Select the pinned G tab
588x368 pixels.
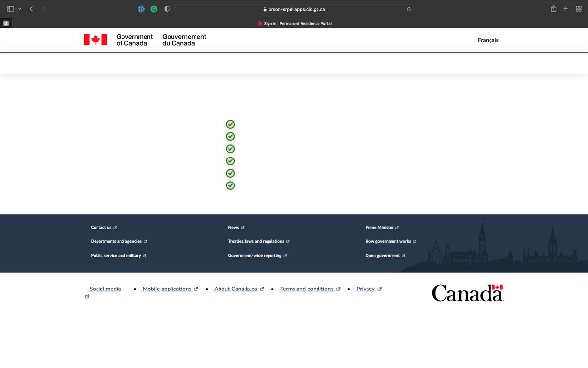coord(6,23)
